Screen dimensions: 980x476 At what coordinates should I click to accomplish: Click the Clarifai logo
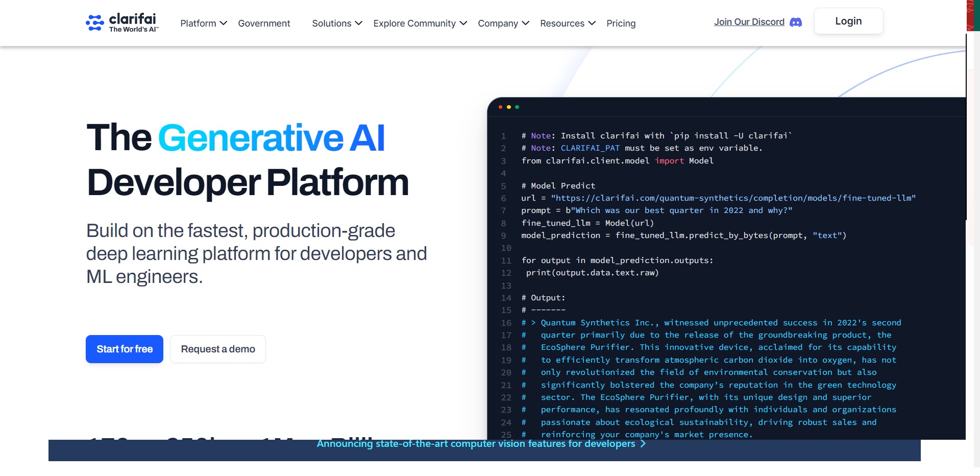(121, 22)
